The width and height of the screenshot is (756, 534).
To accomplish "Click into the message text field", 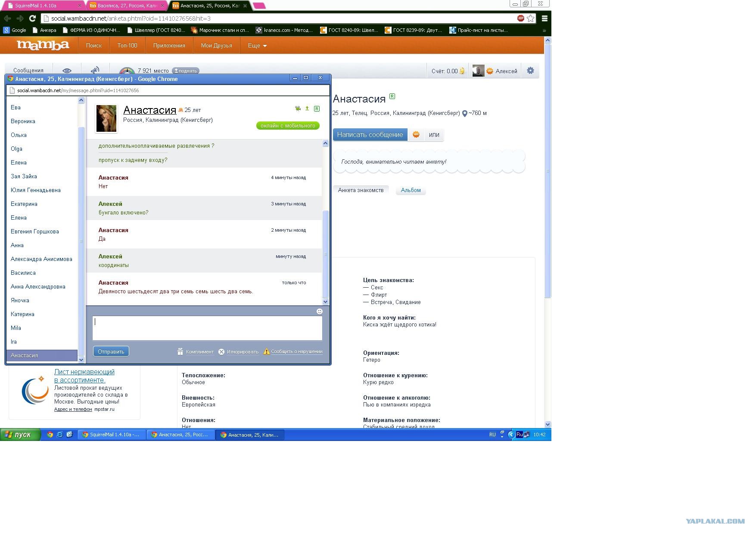I will click(x=207, y=328).
